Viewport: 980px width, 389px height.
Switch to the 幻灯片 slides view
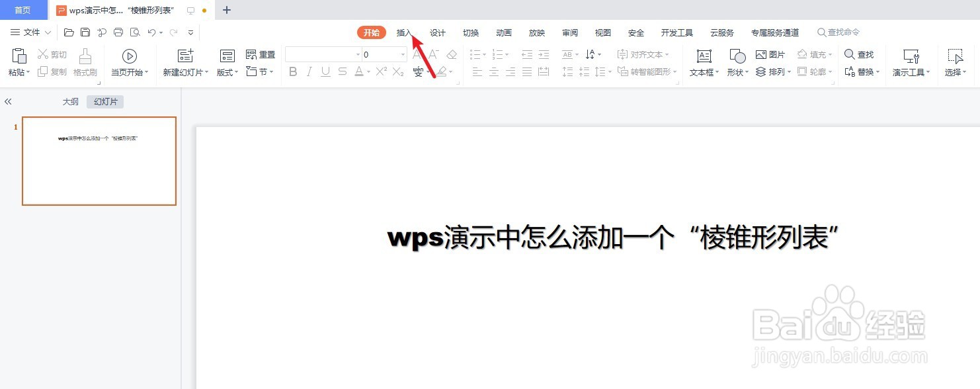pos(106,102)
